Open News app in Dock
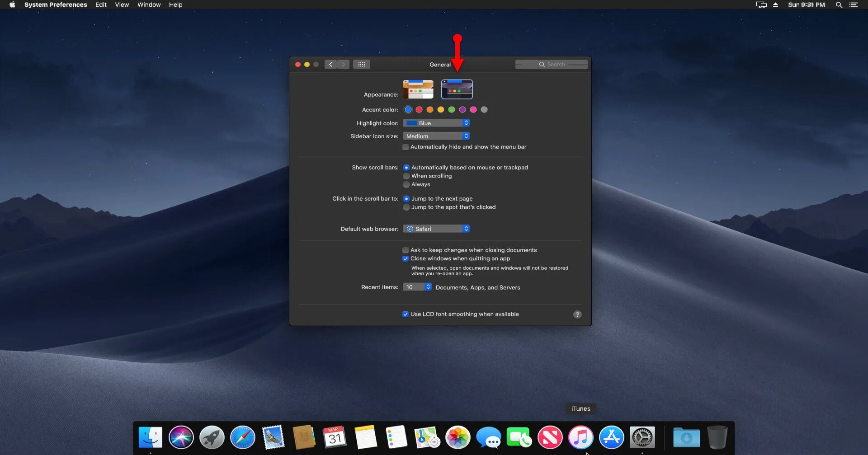 click(550, 437)
